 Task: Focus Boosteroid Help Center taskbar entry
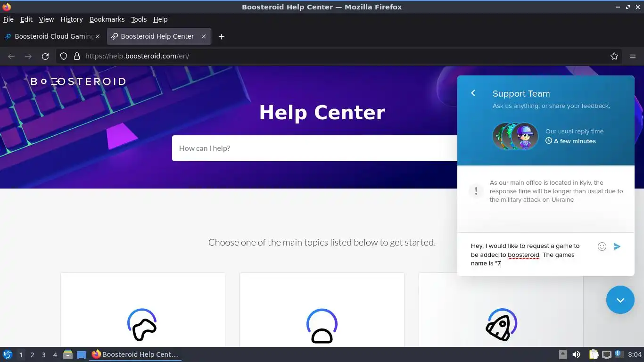pyautogui.click(x=136, y=354)
